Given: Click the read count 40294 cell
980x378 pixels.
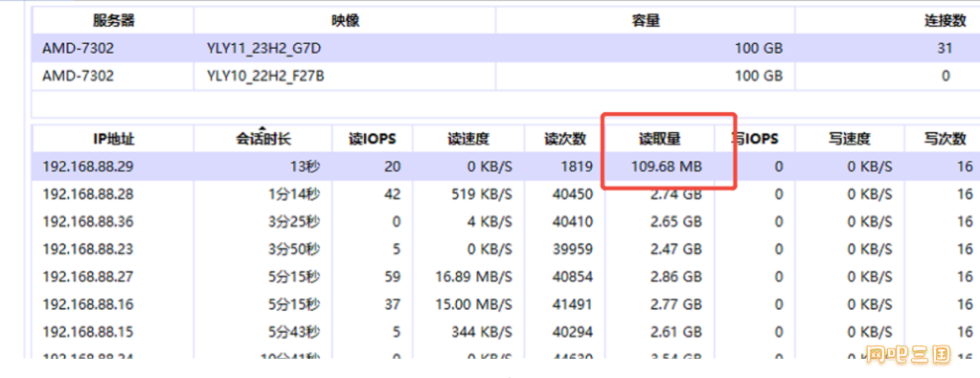Looking at the screenshot, I should pyautogui.click(x=573, y=331).
